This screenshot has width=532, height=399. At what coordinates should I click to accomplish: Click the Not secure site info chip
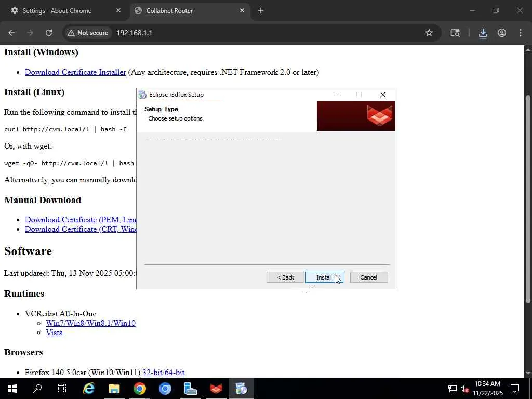pyautogui.click(x=87, y=33)
